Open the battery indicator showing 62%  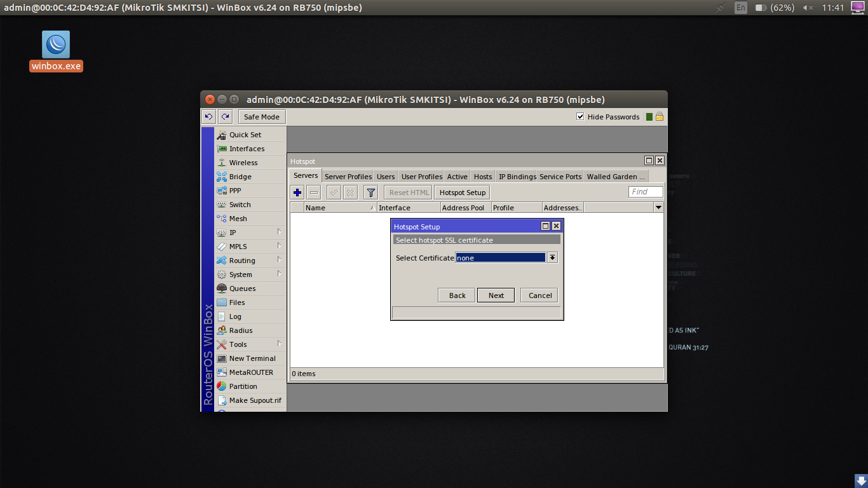775,8
